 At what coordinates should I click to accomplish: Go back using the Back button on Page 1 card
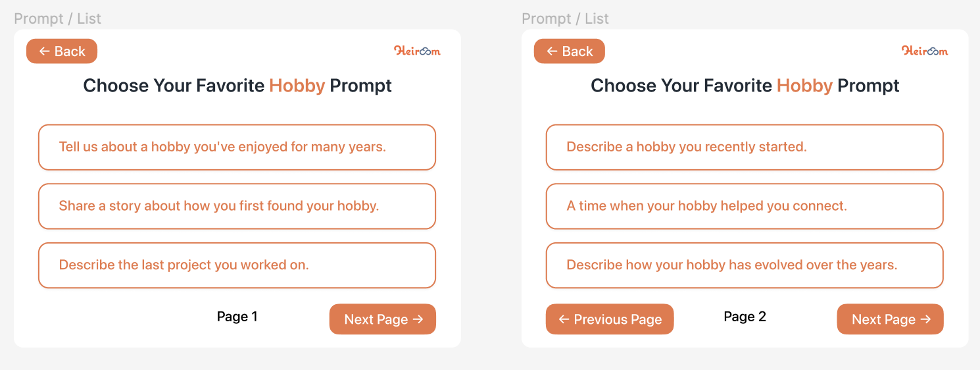click(x=62, y=51)
